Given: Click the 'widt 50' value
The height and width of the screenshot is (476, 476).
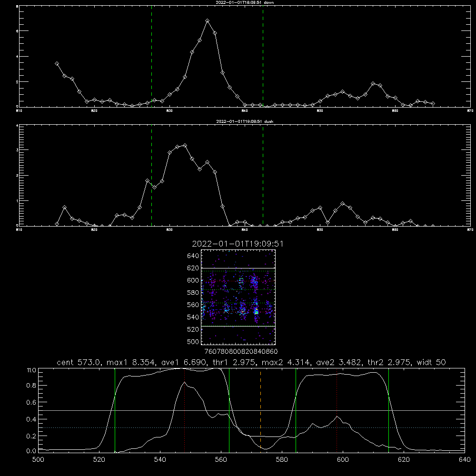Looking at the screenshot, I should tap(431, 362).
